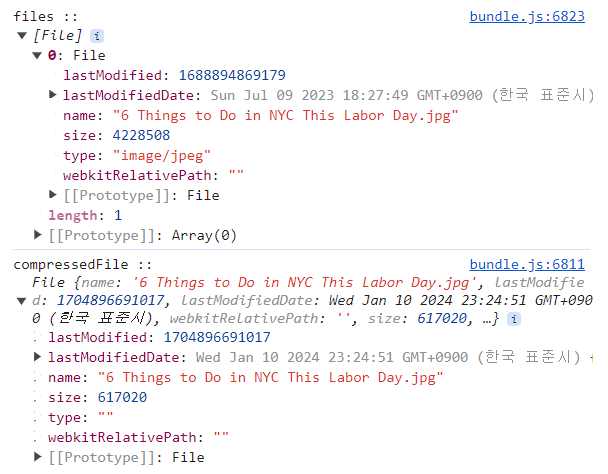Collapse the '0: File' object
Viewport: 608px width, 474px height.
point(37,55)
